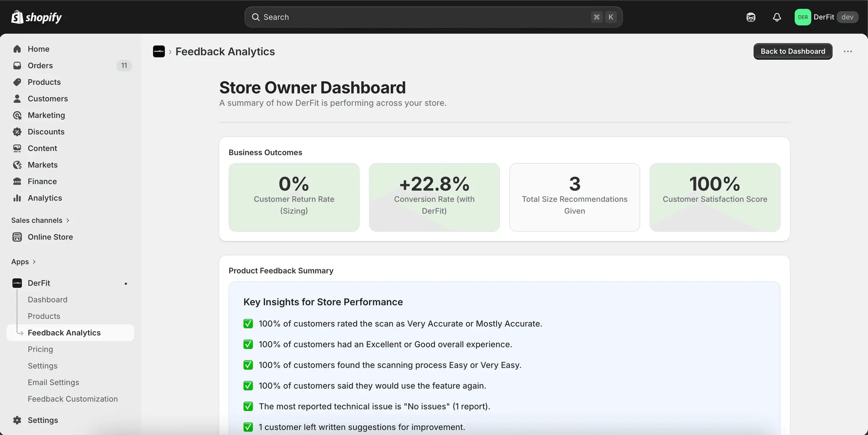Click the DerFit app icon in sidebar
The height and width of the screenshot is (435, 868).
click(17, 283)
